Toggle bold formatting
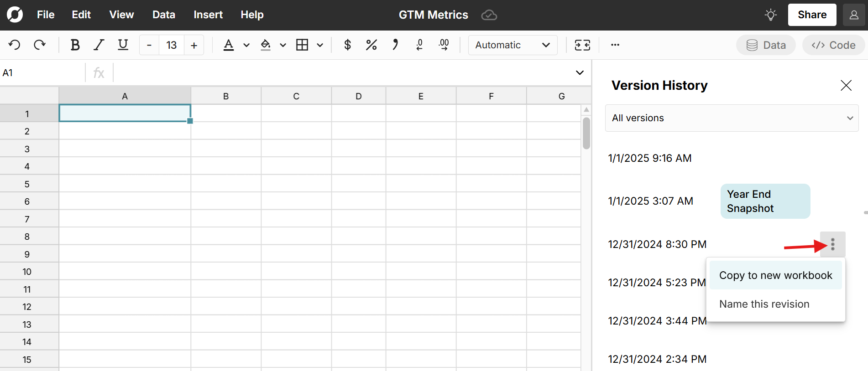This screenshot has width=868, height=371. 75,45
